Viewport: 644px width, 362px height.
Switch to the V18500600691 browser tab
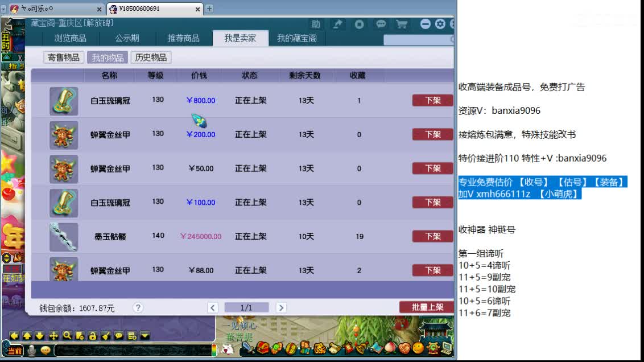(x=154, y=9)
